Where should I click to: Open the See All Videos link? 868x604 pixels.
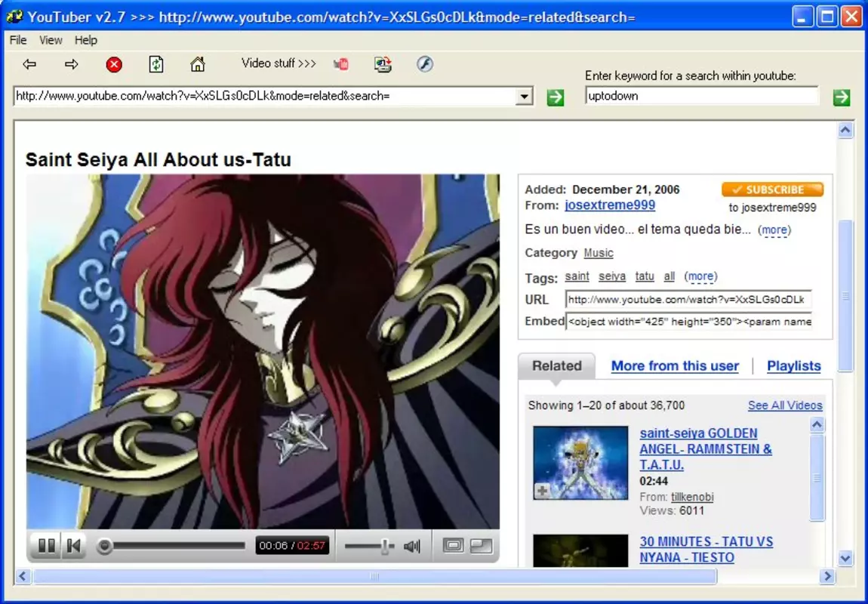click(x=785, y=405)
